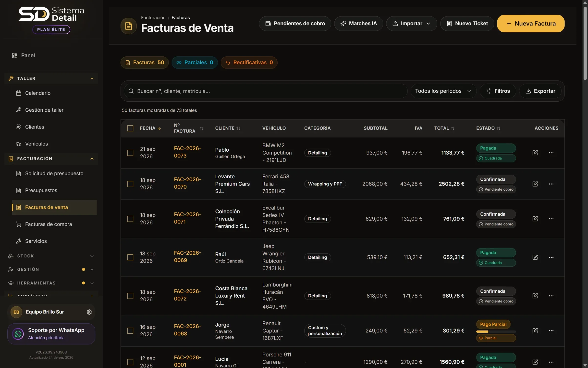Click the Pago Parcial progress bar

coord(496,331)
